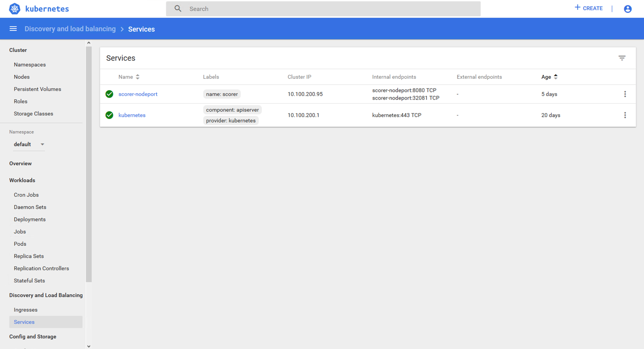Open Deployments in sidebar

pyautogui.click(x=30, y=219)
